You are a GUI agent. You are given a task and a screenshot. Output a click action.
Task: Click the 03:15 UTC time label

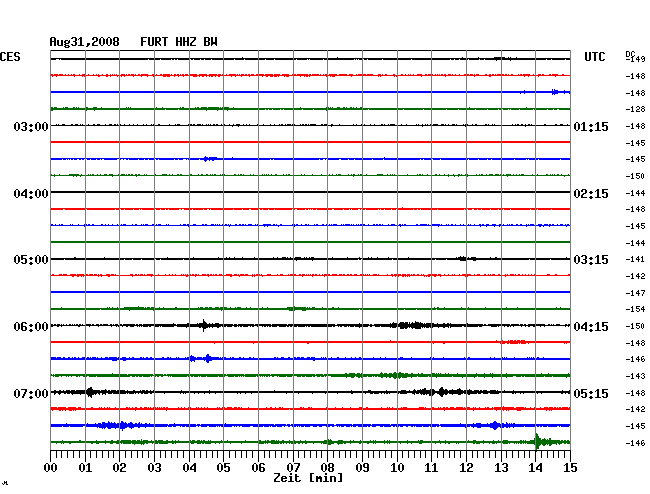(x=591, y=260)
